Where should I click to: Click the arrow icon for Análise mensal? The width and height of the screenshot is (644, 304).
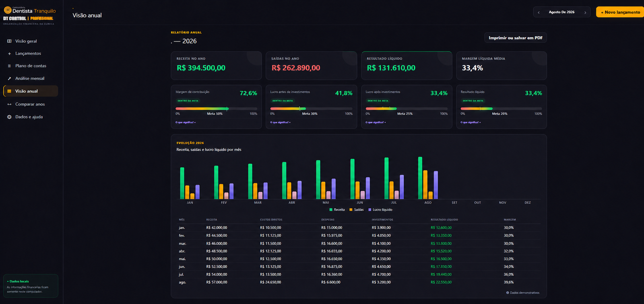point(9,78)
